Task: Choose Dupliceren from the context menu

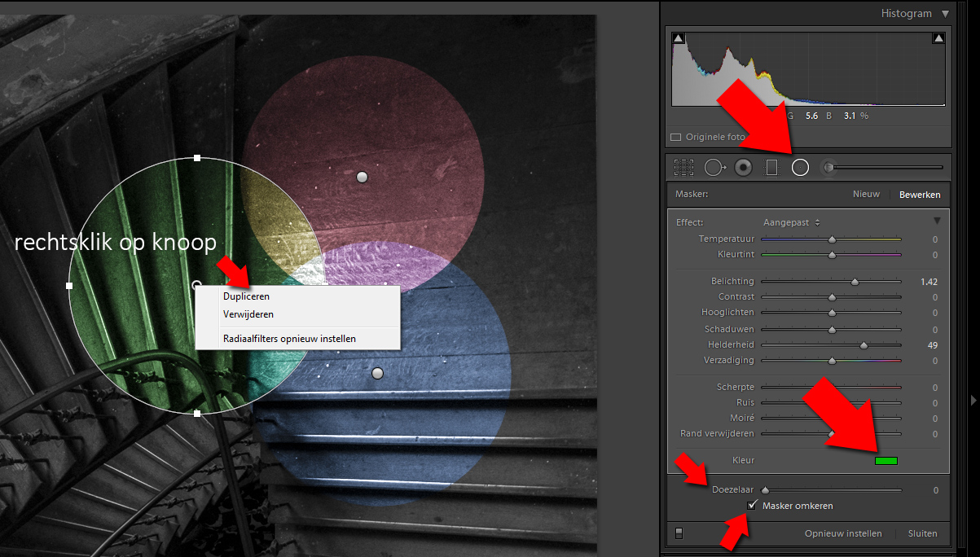Action: click(246, 296)
